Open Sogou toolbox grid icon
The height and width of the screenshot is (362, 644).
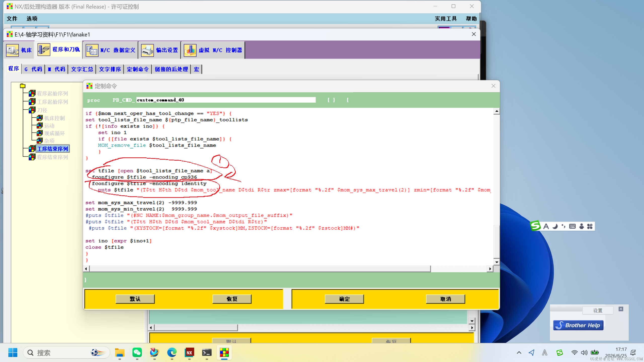590,227
